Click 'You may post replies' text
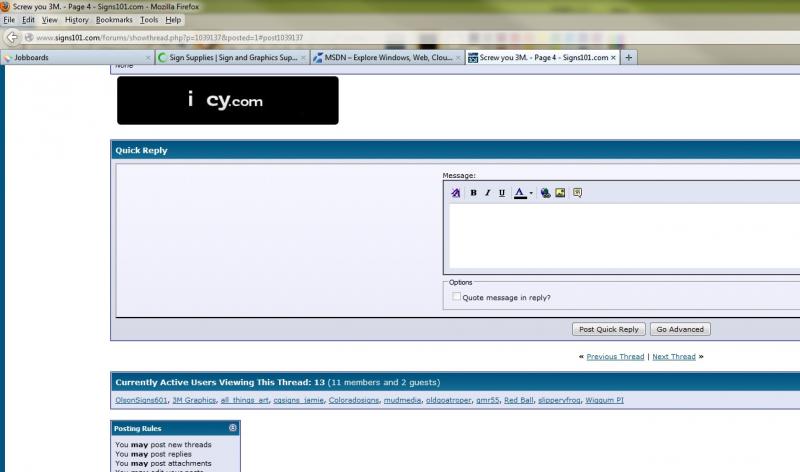800x472 pixels. [154, 454]
